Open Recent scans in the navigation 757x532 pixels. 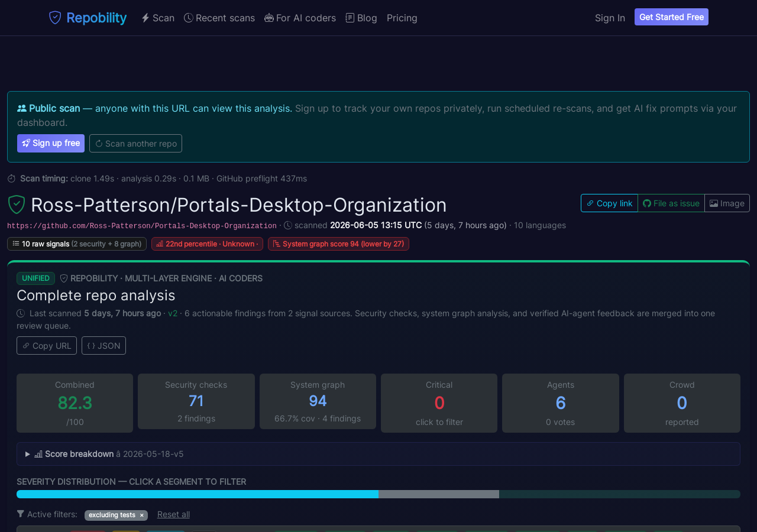219,18
